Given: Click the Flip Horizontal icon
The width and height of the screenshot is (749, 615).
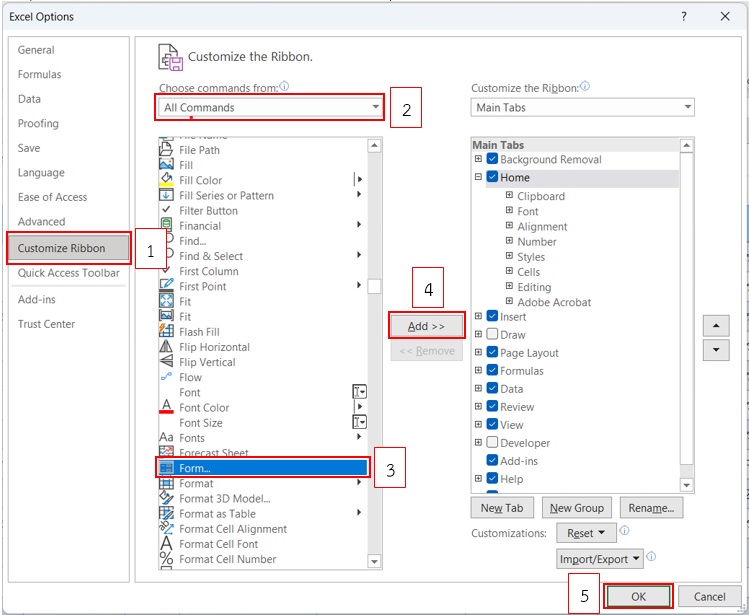Looking at the screenshot, I should [x=167, y=347].
